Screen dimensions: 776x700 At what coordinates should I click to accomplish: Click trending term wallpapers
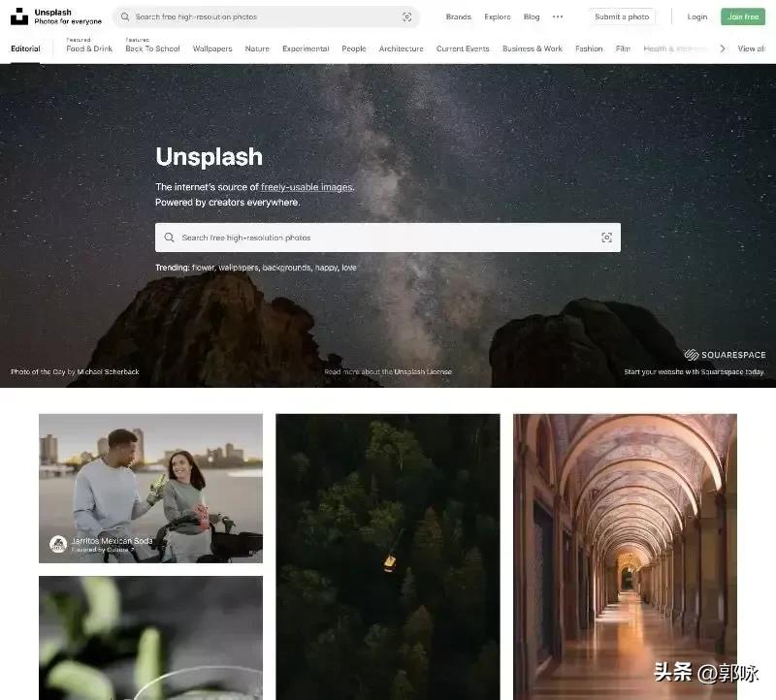(239, 268)
